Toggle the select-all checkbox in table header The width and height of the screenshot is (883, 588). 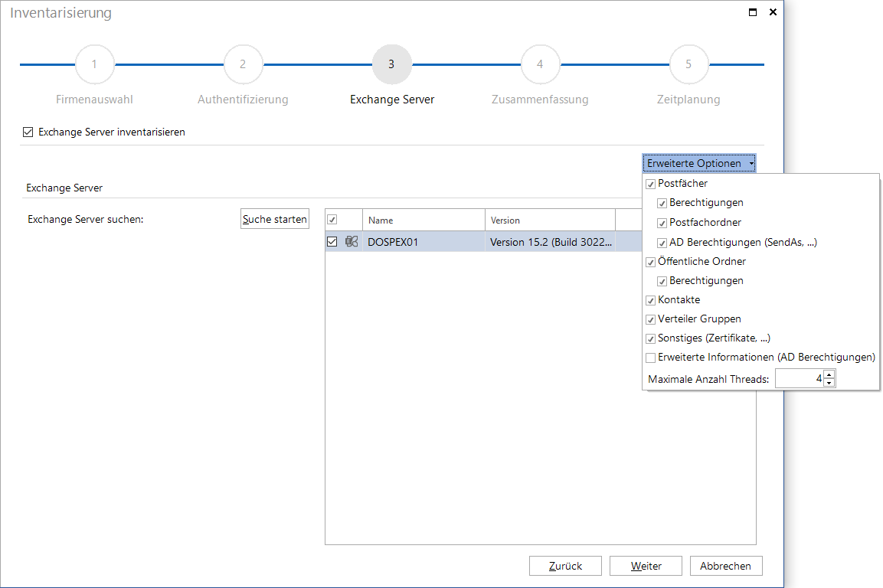(332, 220)
